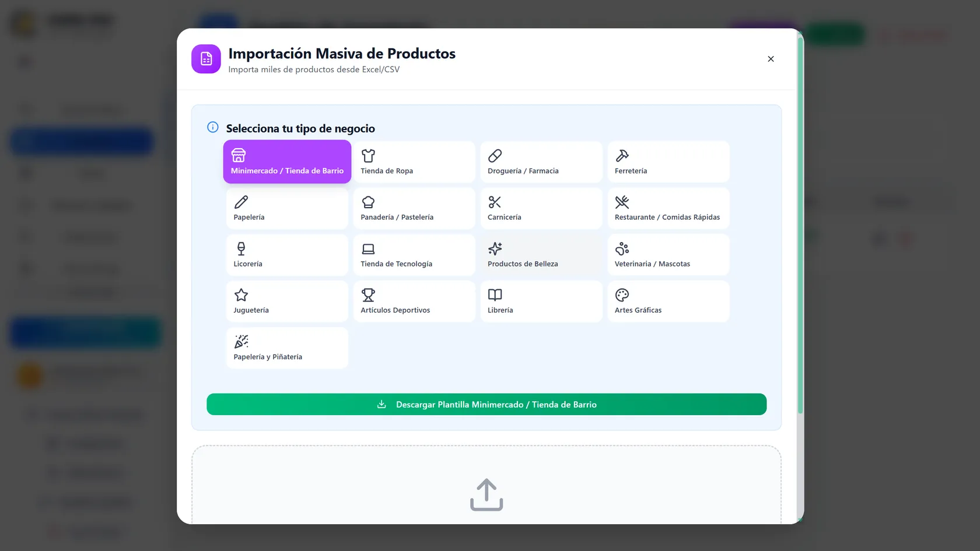
Task: Click the chef hat icon for Panadería / Pastelería
Action: coord(368,202)
